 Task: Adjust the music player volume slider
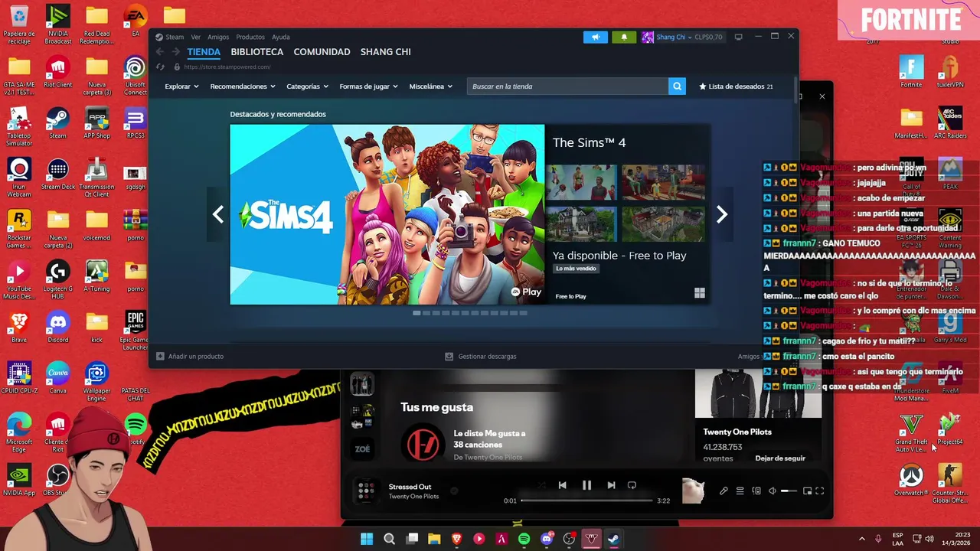789,491
